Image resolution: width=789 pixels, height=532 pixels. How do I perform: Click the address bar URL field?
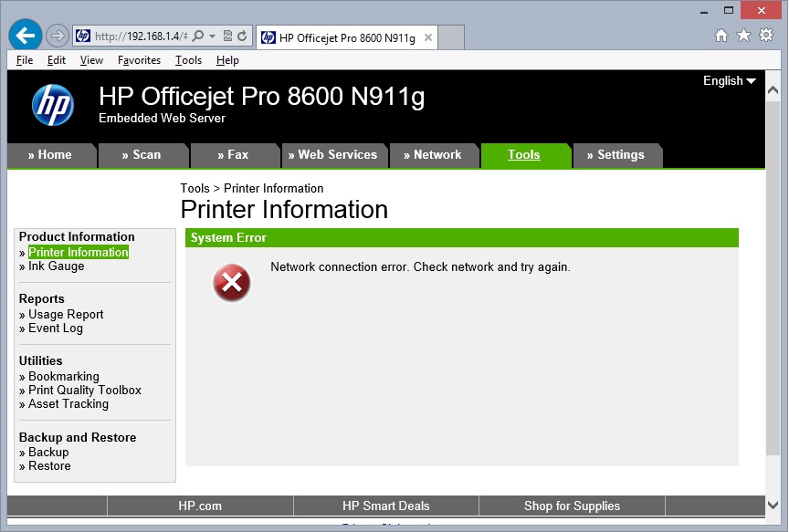[141, 37]
